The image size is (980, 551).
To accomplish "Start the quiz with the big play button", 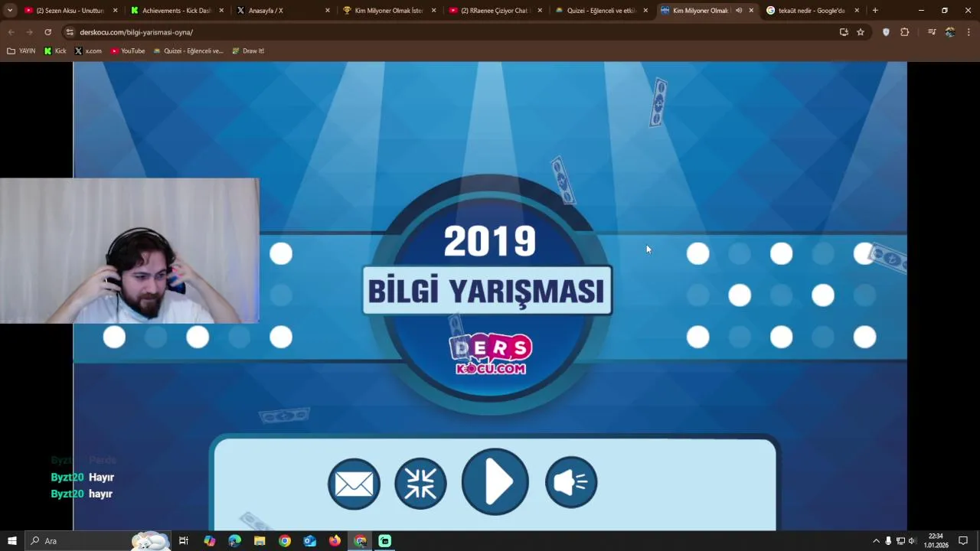I will click(x=495, y=481).
